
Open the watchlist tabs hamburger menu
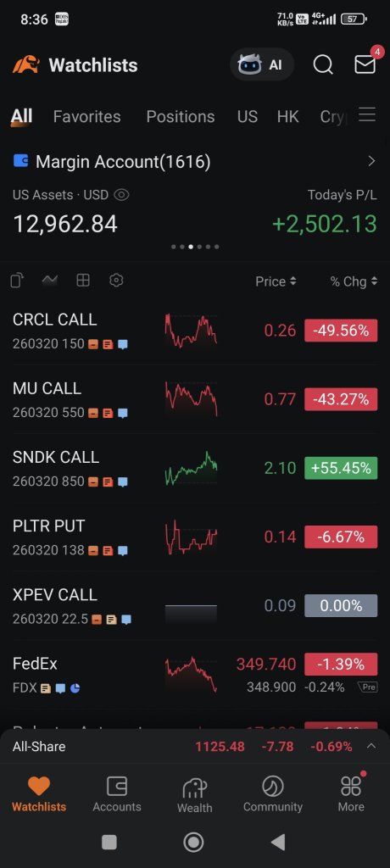[x=367, y=115]
